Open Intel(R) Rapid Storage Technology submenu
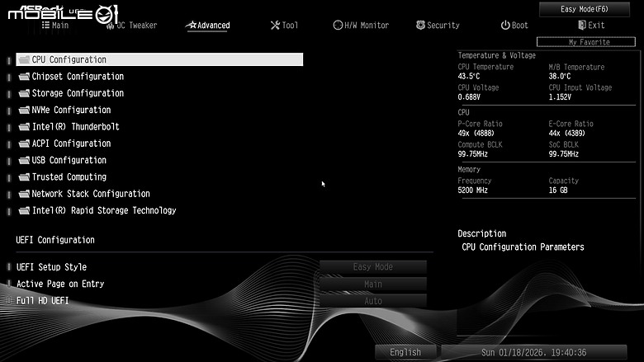The width and height of the screenshot is (644, 362). [104, 210]
